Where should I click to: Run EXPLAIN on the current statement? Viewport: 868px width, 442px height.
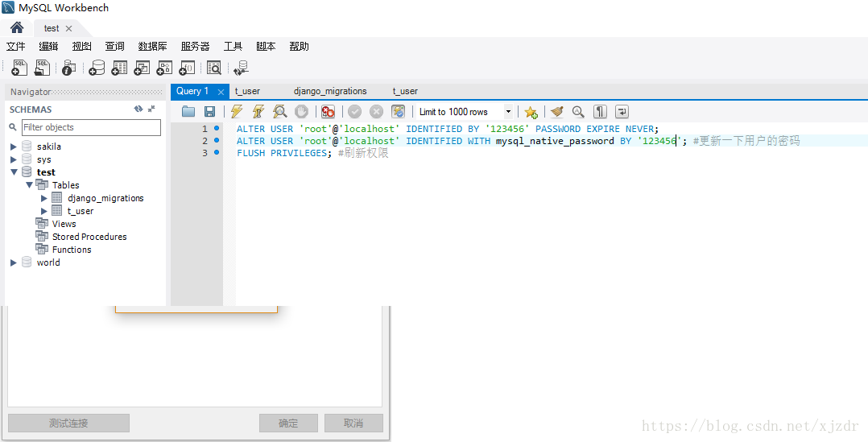coord(280,112)
